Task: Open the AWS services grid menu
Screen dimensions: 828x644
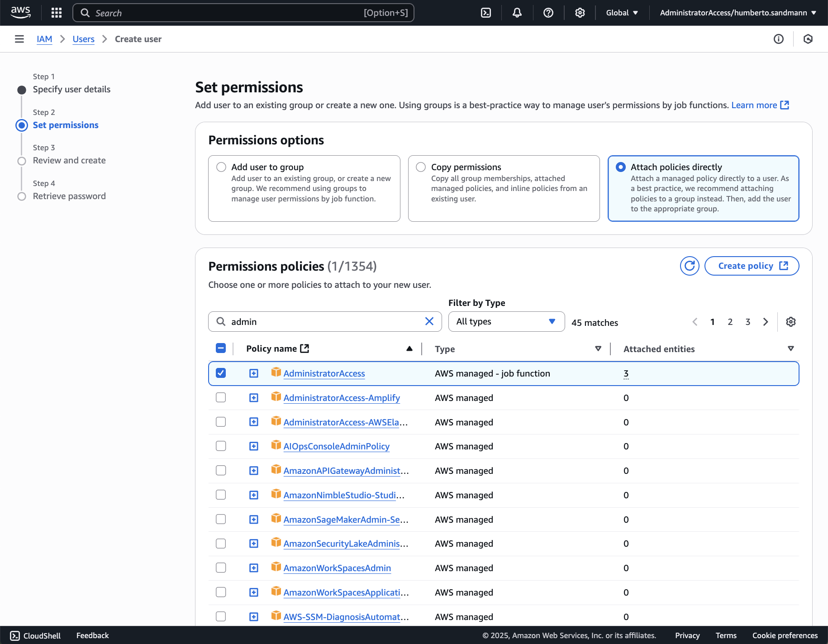Action: click(57, 13)
